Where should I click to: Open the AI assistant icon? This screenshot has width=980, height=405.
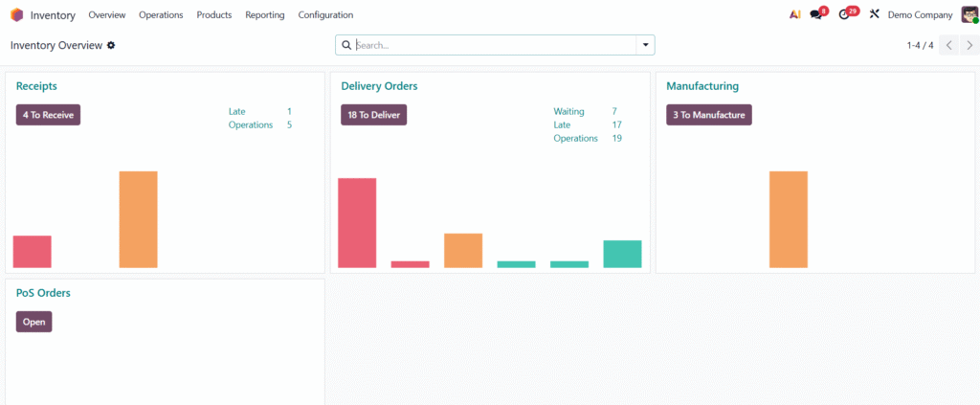point(794,15)
